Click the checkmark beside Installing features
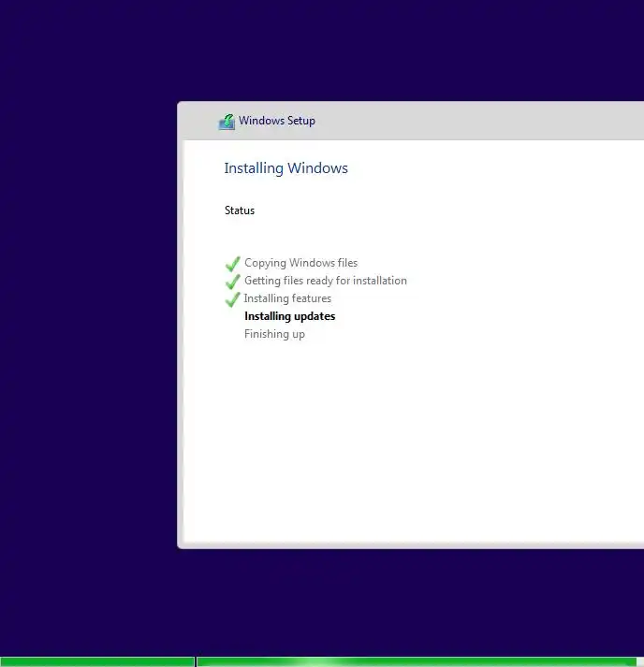Image resolution: width=644 pixels, height=667 pixels. tap(233, 299)
